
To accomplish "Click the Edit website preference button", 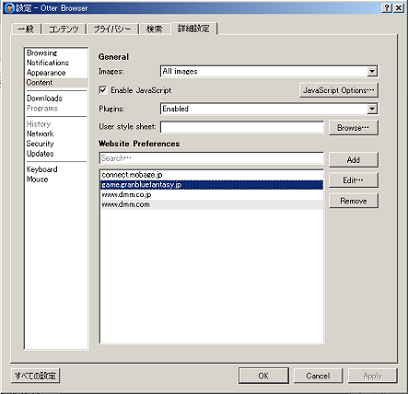I will (353, 180).
